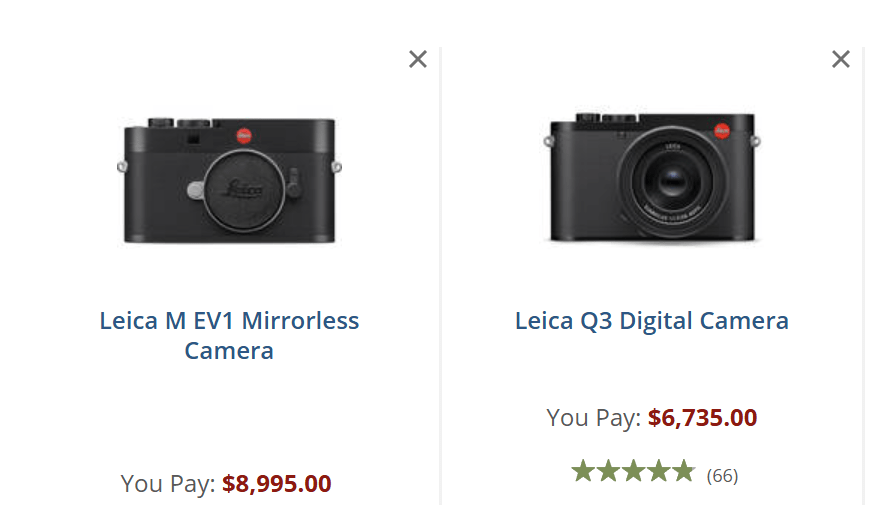Click the Leica Q3 five-star rating
Screen dimensions: 887x505
click(x=632, y=472)
